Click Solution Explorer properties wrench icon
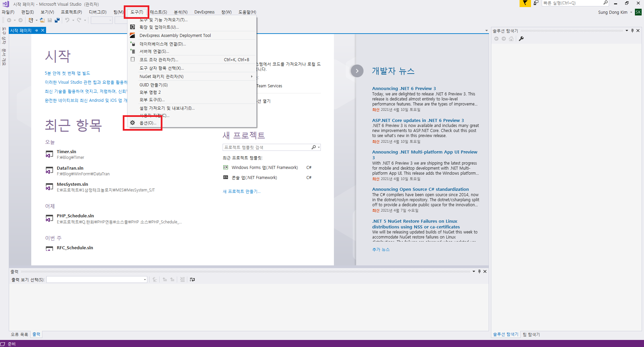 [521, 39]
